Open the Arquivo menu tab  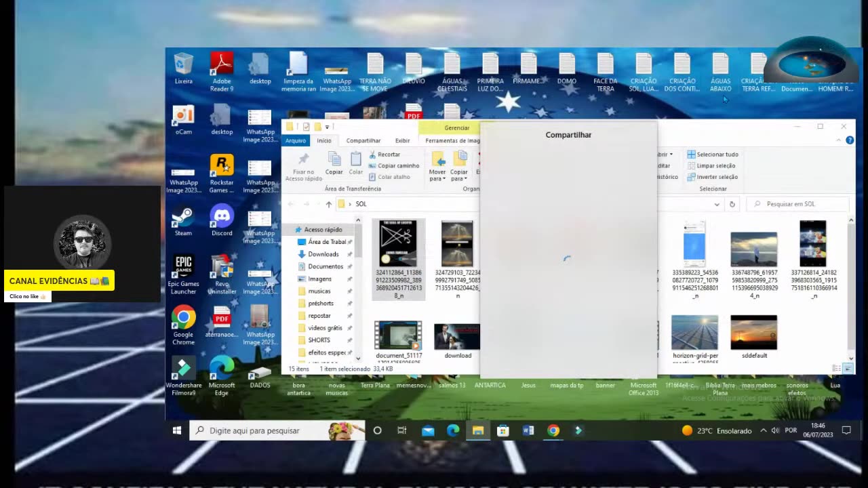click(x=296, y=141)
